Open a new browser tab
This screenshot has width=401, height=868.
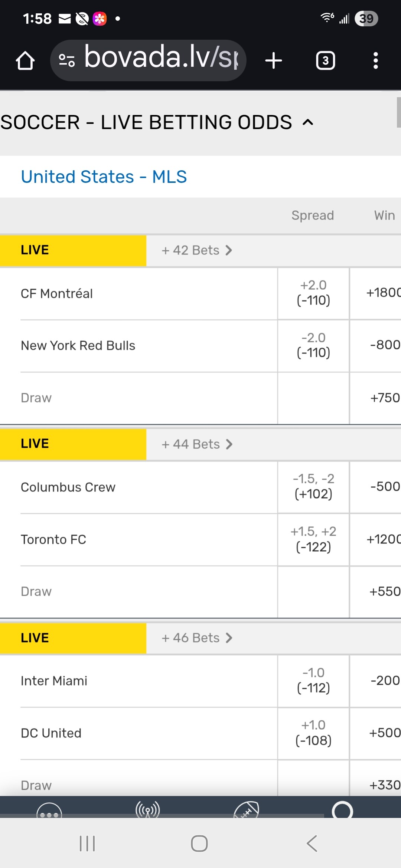tap(274, 60)
